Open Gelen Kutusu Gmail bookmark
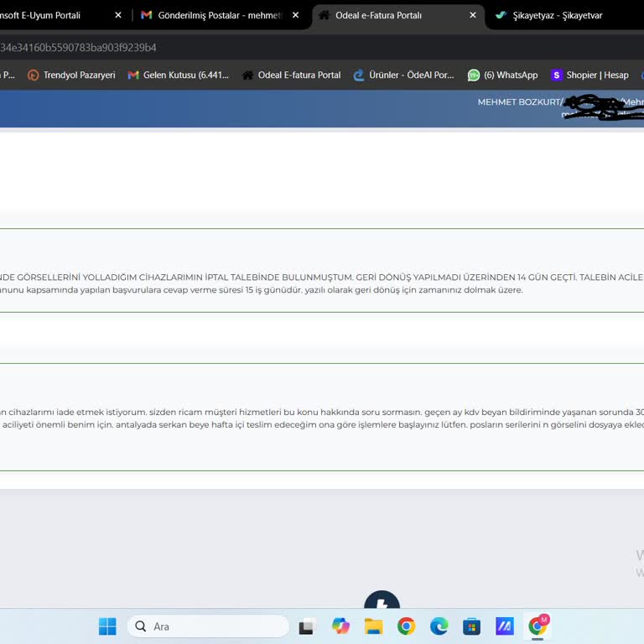Image resolution: width=644 pixels, height=644 pixels. tap(178, 75)
